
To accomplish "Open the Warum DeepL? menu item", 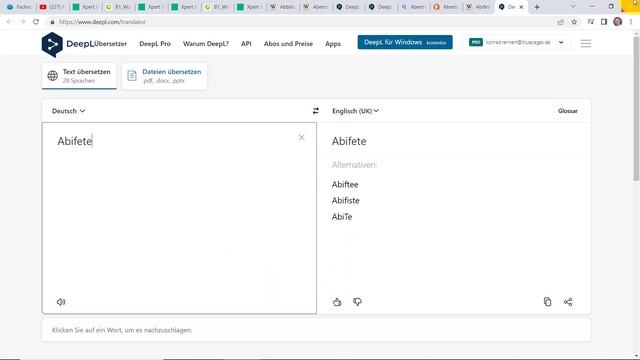I will pos(206,44).
